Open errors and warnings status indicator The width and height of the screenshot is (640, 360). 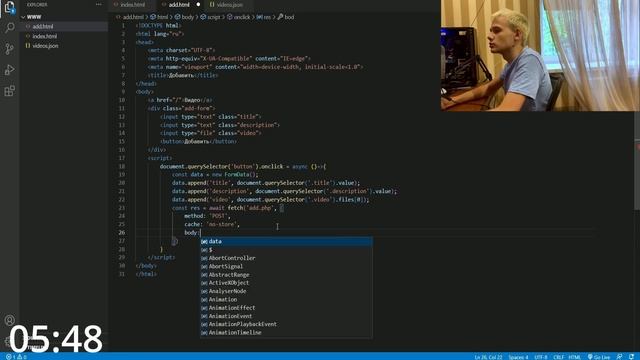point(16,357)
